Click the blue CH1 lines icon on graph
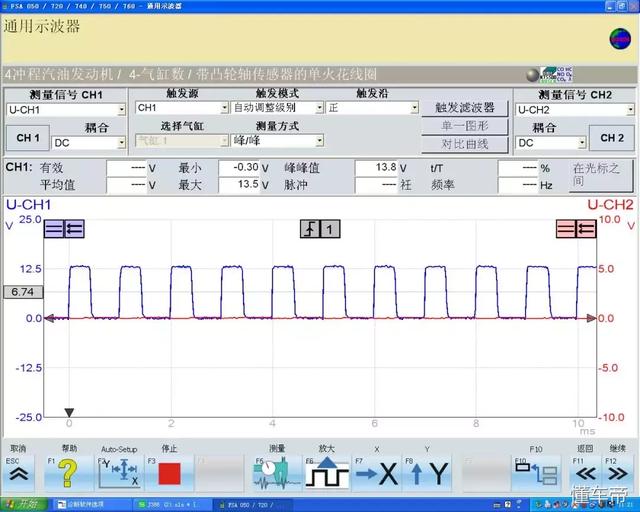This screenshot has width=640, height=512. click(54, 229)
